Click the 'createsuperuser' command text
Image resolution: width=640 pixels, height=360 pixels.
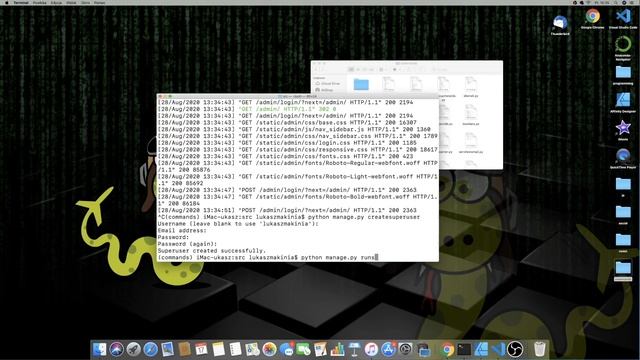tap(393, 217)
